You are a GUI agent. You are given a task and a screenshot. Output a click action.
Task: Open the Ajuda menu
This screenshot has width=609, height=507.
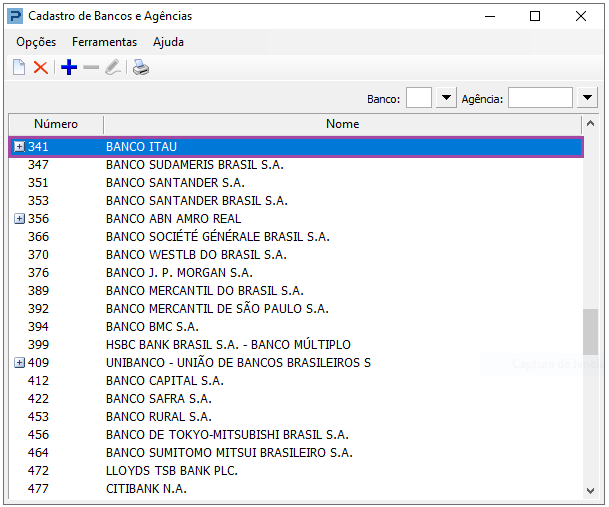[168, 42]
